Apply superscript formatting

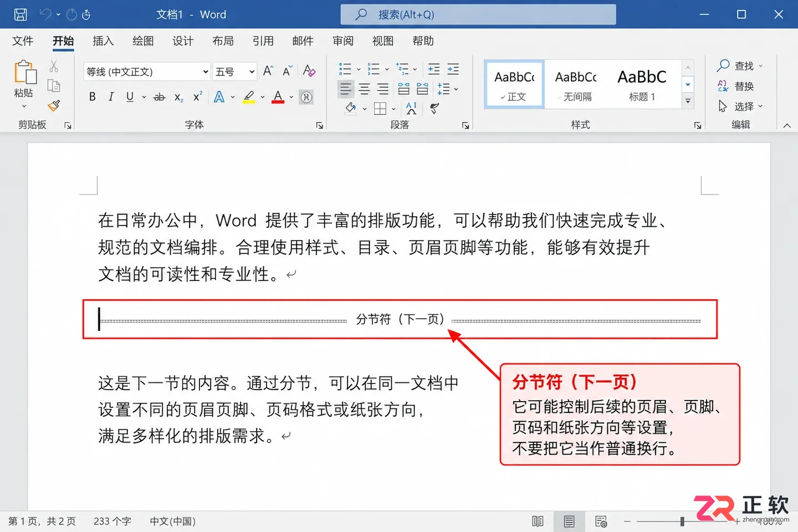point(197,97)
